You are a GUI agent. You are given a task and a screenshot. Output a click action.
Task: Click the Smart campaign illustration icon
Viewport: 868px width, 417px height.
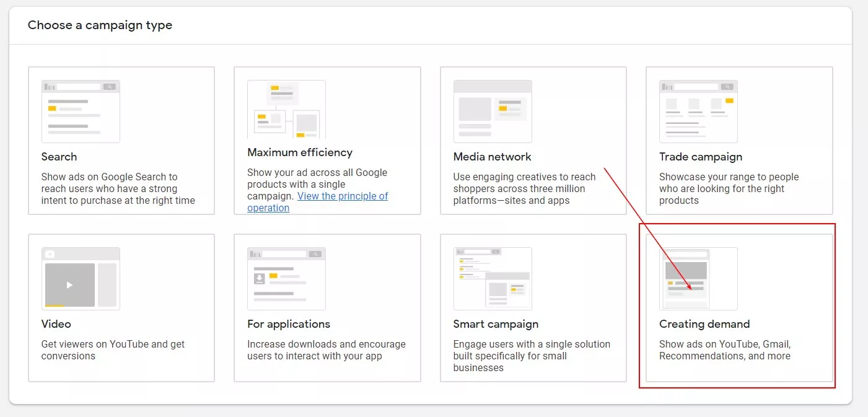(x=493, y=279)
